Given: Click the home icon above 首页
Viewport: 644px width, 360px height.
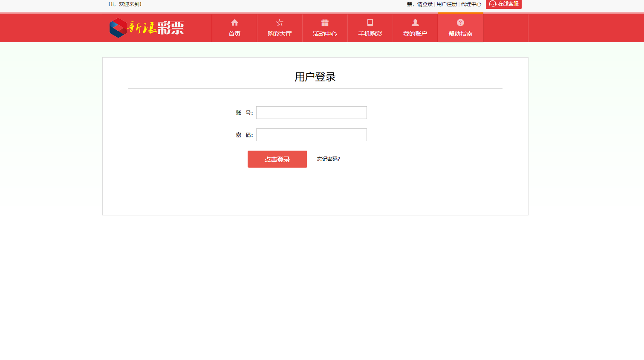Looking at the screenshot, I should pos(234,23).
